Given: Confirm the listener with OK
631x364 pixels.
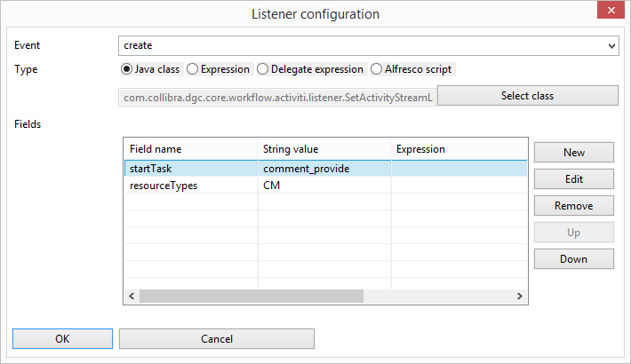Looking at the screenshot, I should click(x=62, y=338).
